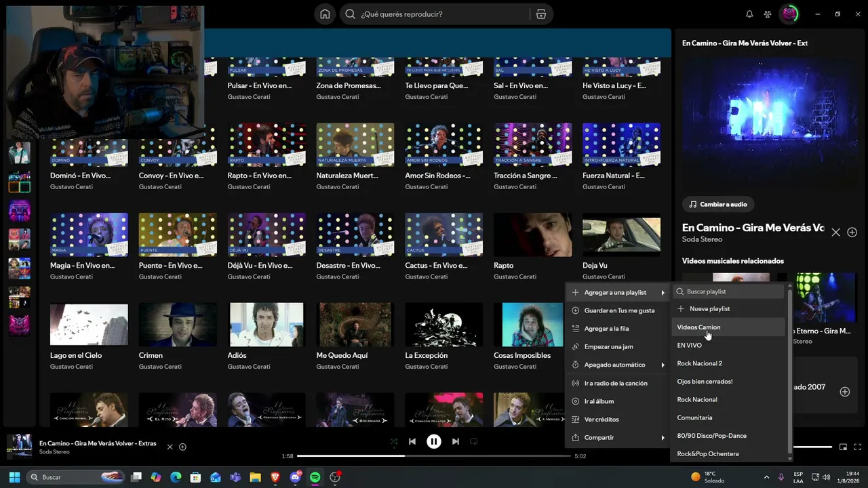Open File Explorer from the taskbar
The height and width of the screenshot is (488, 868).
pos(255,477)
